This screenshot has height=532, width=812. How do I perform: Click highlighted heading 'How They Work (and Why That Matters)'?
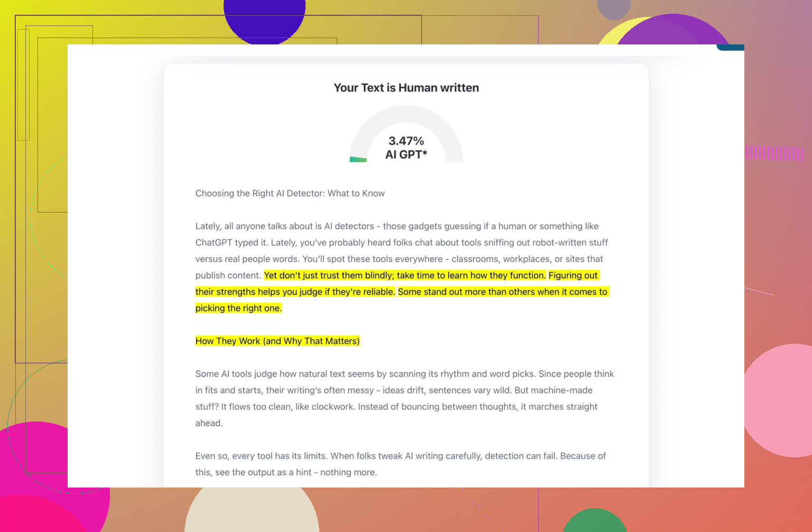click(x=278, y=341)
